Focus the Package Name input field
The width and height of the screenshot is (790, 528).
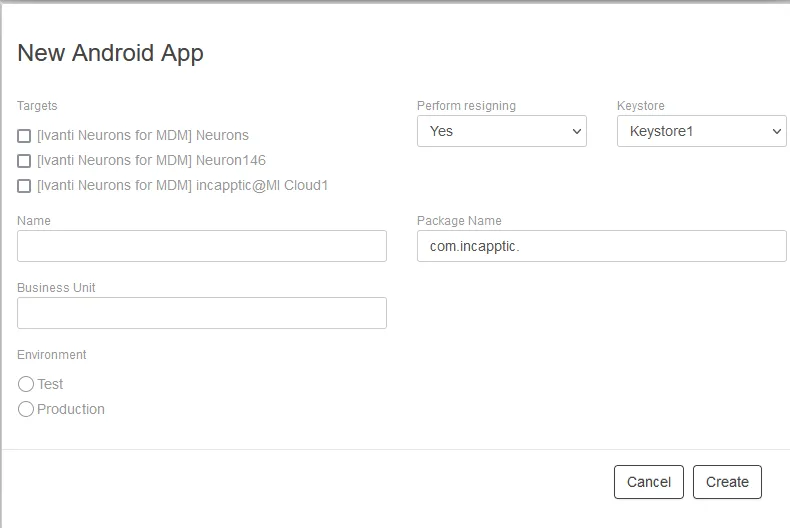[602, 246]
